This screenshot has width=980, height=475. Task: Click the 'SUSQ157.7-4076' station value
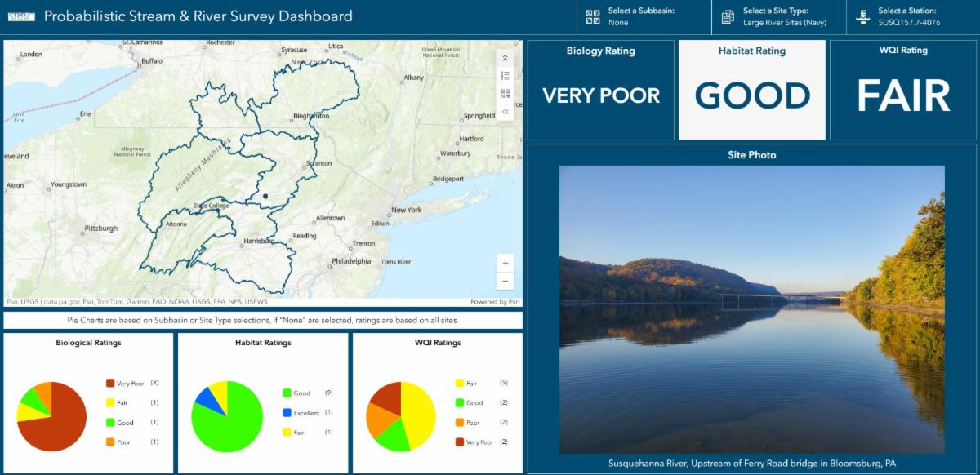(909, 23)
